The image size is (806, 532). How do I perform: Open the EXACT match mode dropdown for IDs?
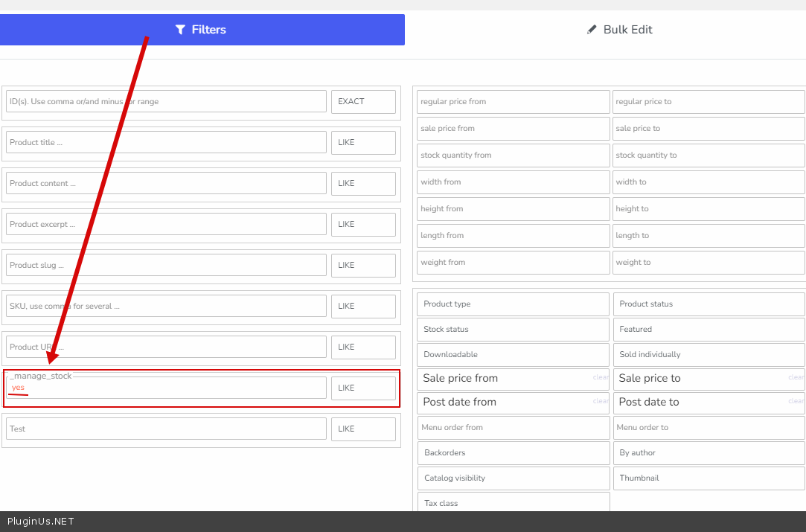tap(363, 102)
